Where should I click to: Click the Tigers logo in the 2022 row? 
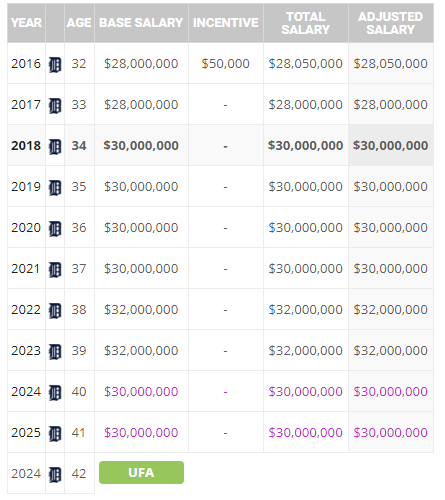55,311
